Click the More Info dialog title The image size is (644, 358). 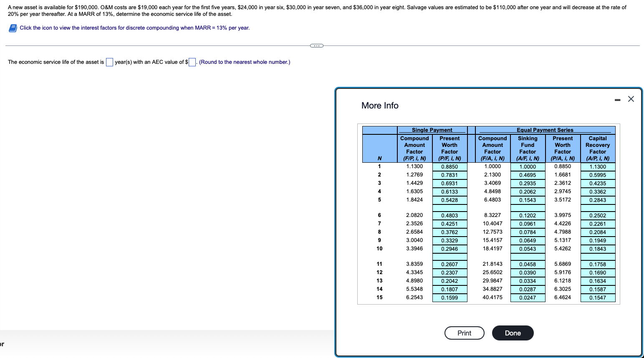tap(379, 106)
